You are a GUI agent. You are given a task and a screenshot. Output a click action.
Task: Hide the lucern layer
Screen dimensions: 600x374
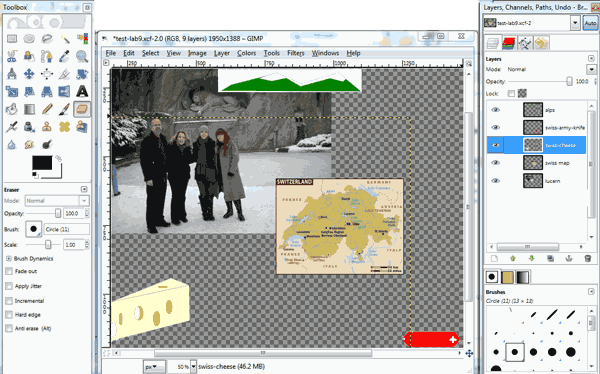496,181
